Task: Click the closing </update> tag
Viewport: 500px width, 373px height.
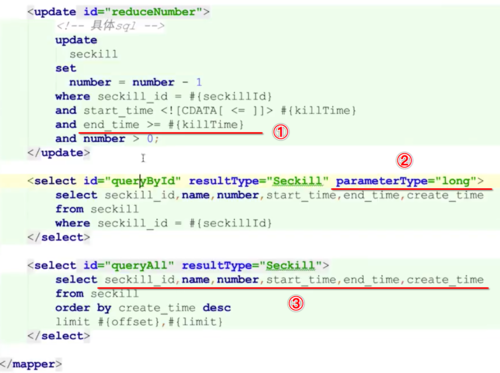Action: pos(59,153)
